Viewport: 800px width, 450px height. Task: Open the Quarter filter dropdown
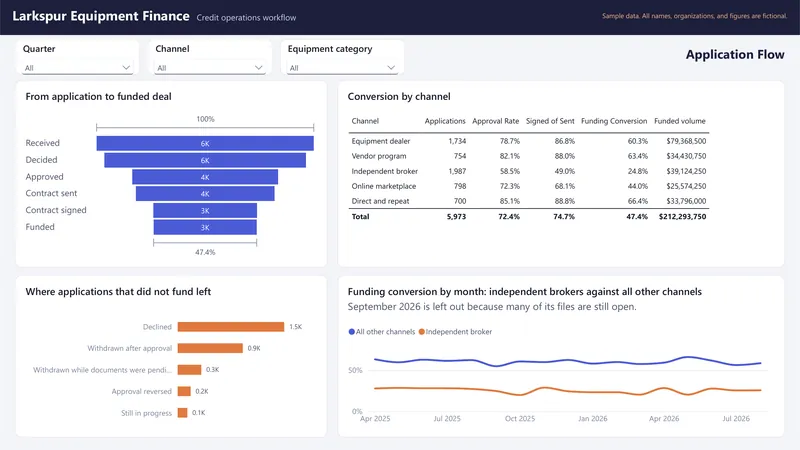click(x=77, y=68)
